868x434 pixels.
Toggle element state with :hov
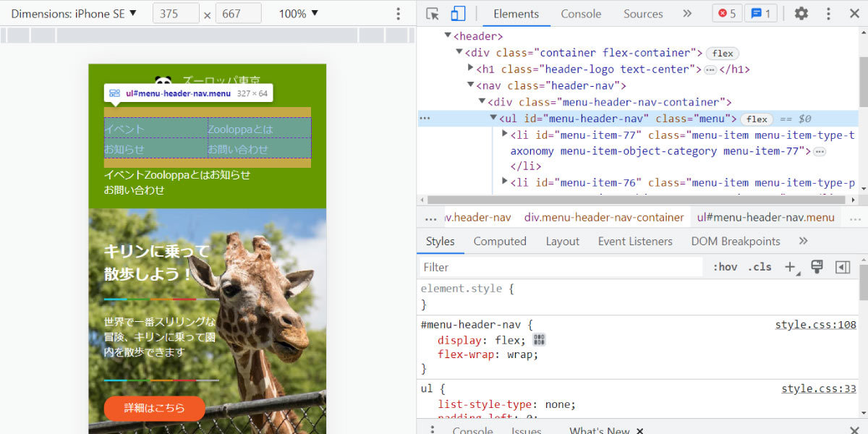click(x=725, y=267)
